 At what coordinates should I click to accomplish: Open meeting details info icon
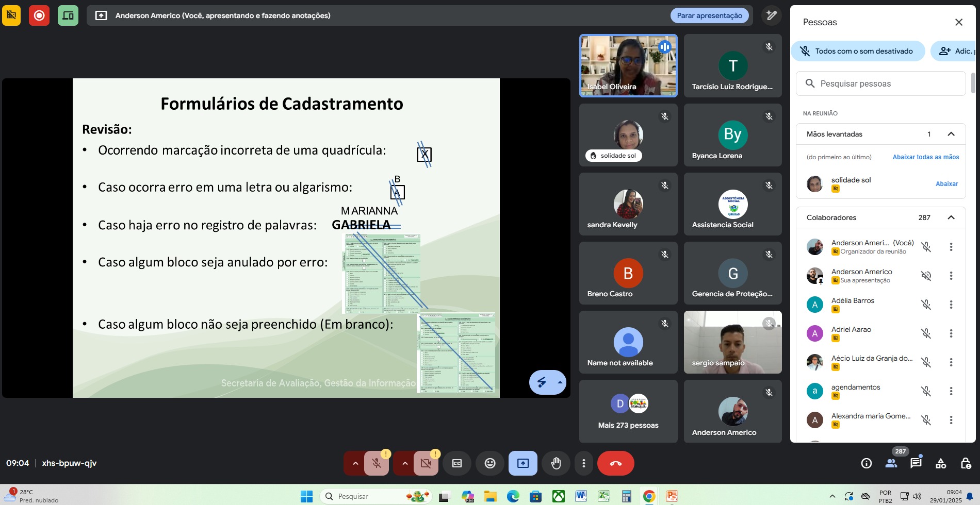[x=867, y=463]
